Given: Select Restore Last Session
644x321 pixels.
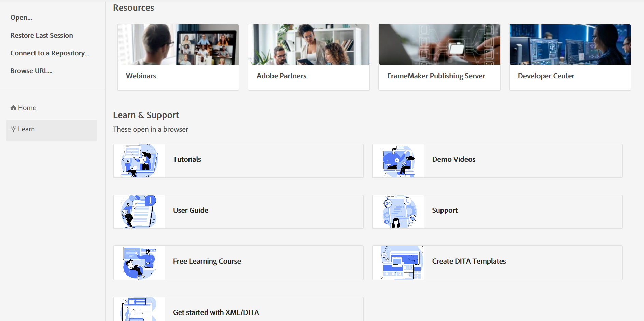Looking at the screenshot, I should coord(42,36).
